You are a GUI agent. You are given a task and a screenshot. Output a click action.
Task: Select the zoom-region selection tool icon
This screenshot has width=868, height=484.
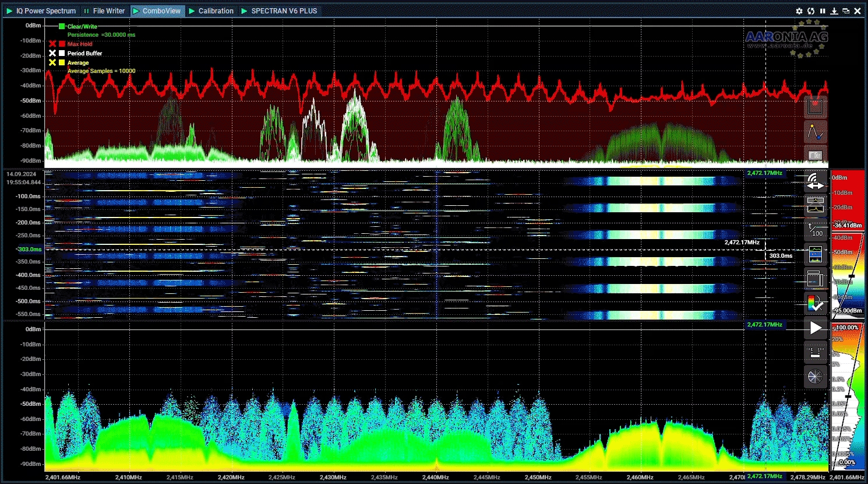815,107
